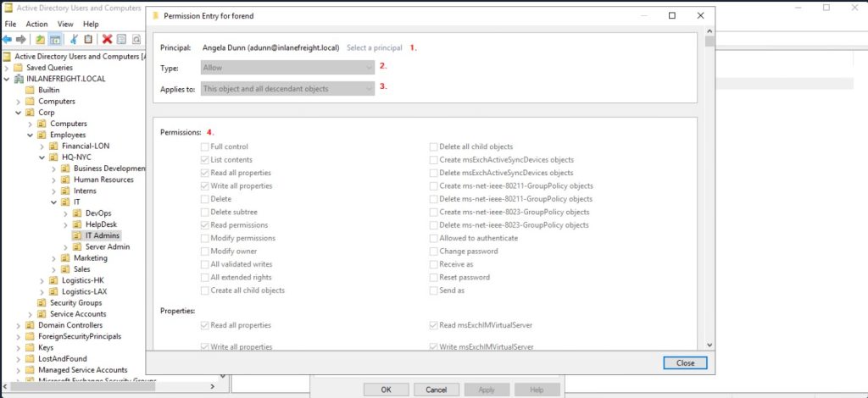
Task: Click the Financial-LON OU icon
Action: [53, 146]
